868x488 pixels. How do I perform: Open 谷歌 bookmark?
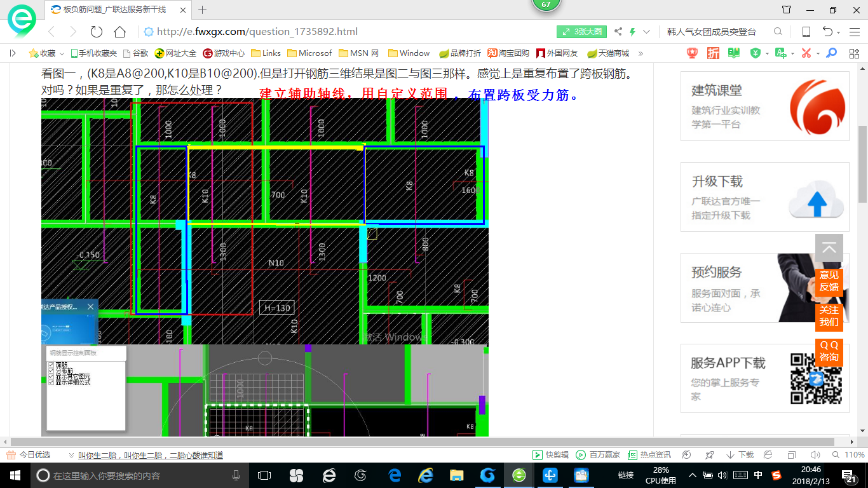point(136,53)
